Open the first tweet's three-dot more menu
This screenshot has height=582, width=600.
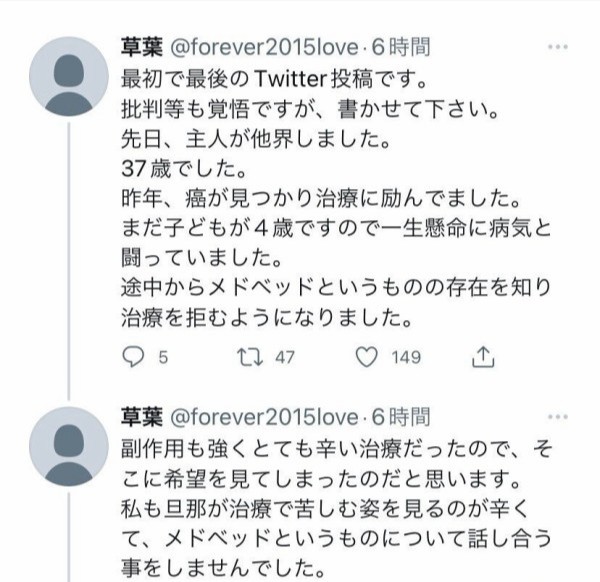559,46
